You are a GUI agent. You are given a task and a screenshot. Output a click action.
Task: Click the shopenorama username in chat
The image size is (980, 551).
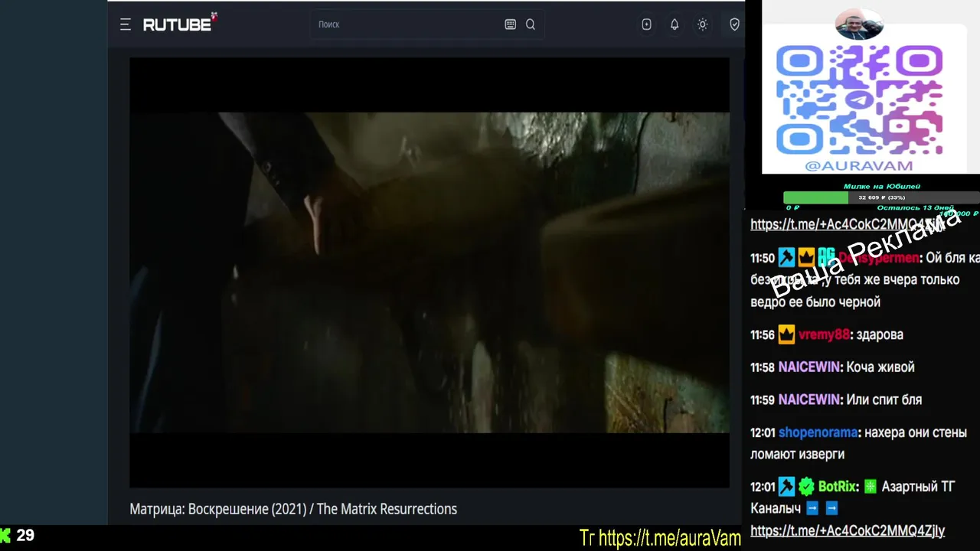point(818,432)
